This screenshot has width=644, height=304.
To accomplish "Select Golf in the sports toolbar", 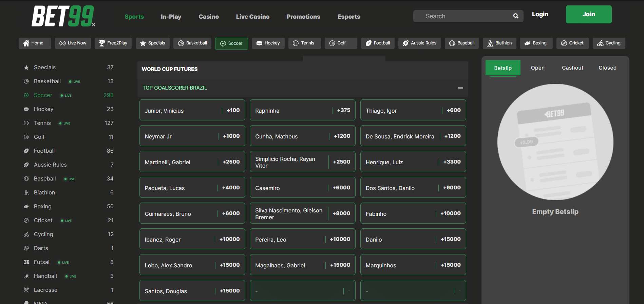I will [341, 43].
